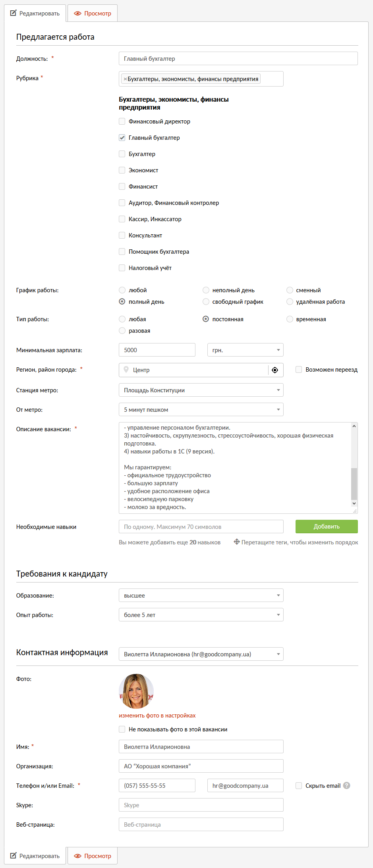Click the description textarea scrollbar thumb

354,484
